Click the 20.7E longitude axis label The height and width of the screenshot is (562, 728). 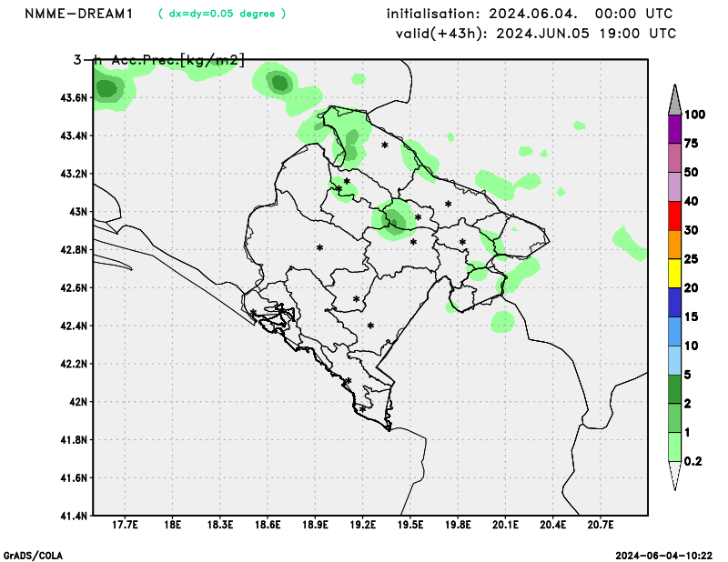601,525
